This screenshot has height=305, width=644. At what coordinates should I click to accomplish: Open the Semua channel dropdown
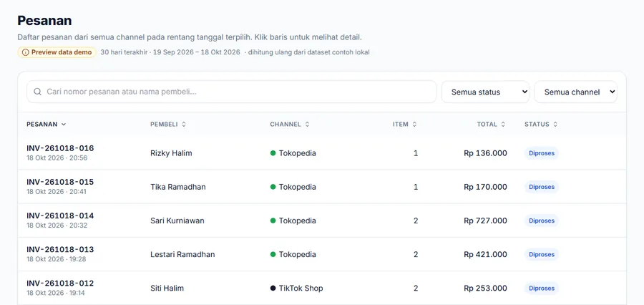pos(575,92)
